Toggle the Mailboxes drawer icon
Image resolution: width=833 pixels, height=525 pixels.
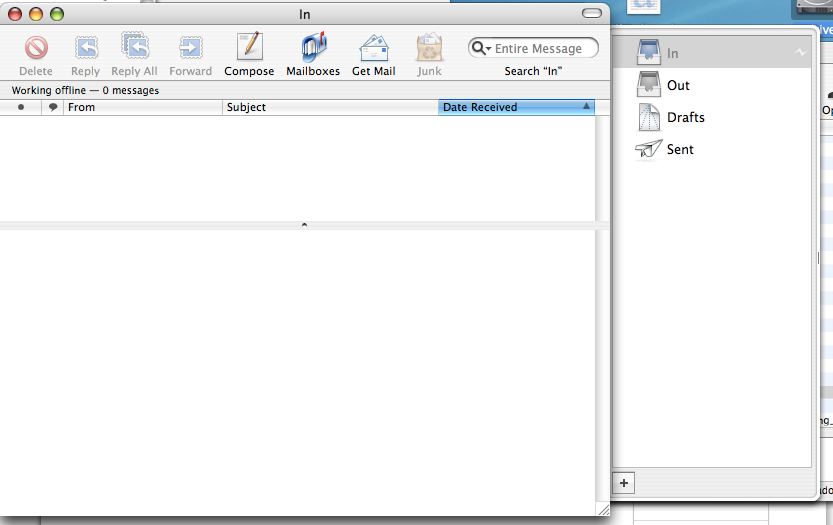313,48
